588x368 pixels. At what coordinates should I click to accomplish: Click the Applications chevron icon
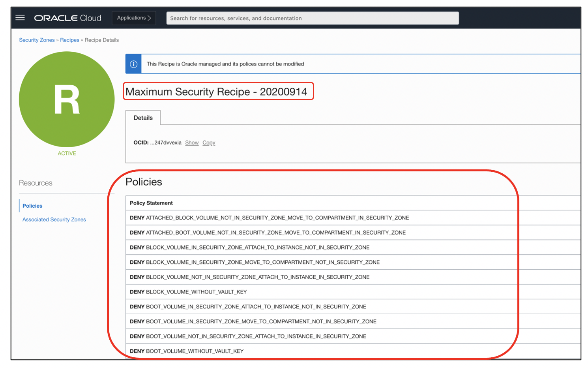(x=148, y=17)
